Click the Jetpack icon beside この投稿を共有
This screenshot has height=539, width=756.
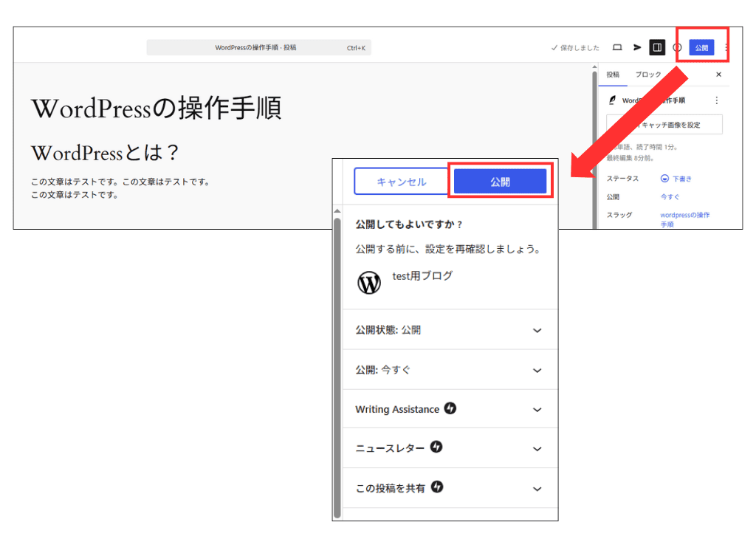pos(437,487)
